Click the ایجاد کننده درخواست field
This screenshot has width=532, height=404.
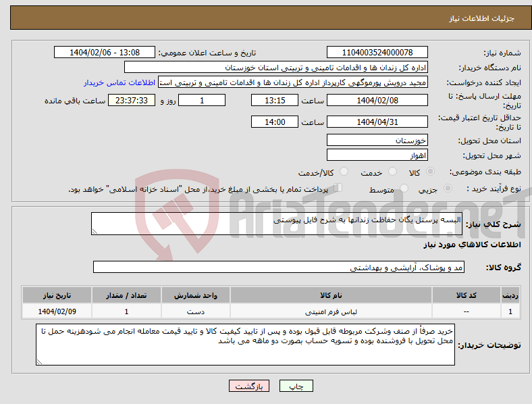pos(293,82)
